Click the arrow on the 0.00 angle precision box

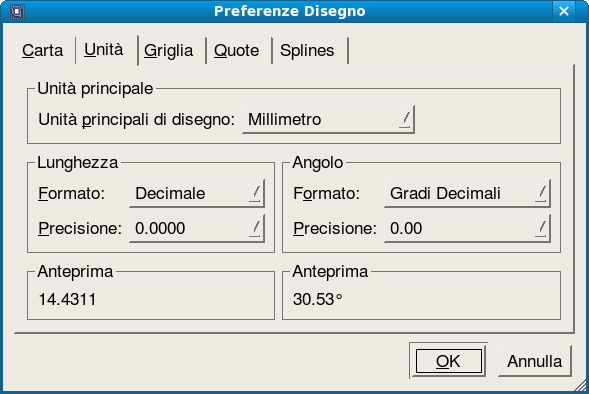click(541, 228)
